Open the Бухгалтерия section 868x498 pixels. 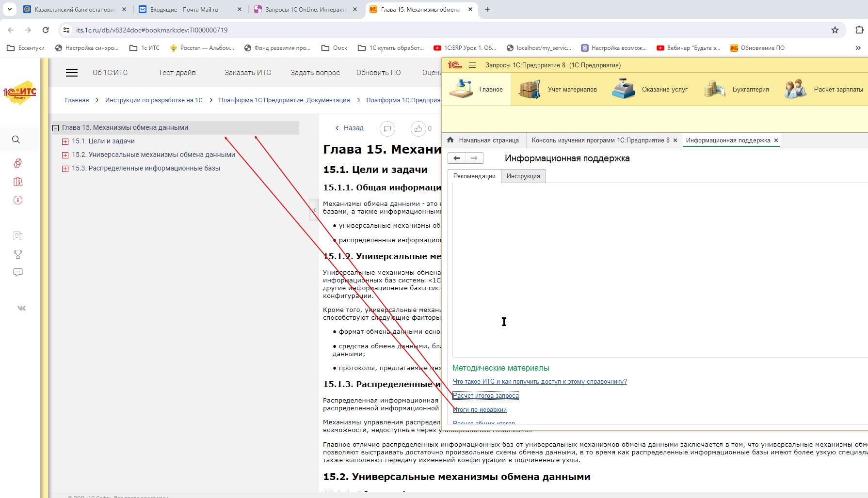pos(737,89)
